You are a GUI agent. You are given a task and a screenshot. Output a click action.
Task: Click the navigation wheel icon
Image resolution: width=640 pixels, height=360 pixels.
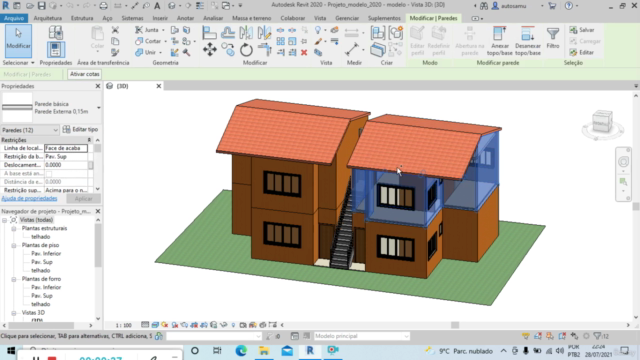pos(623,162)
